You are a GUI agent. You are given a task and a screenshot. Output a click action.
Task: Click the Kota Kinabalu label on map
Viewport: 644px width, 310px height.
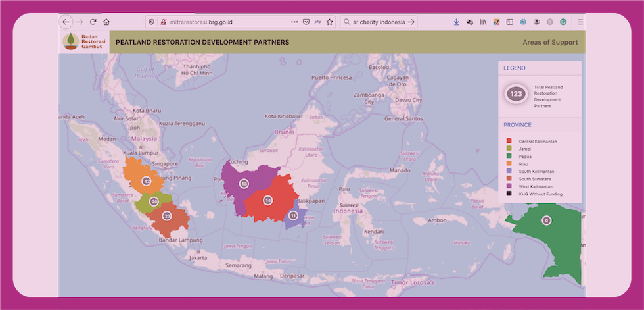point(282,116)
